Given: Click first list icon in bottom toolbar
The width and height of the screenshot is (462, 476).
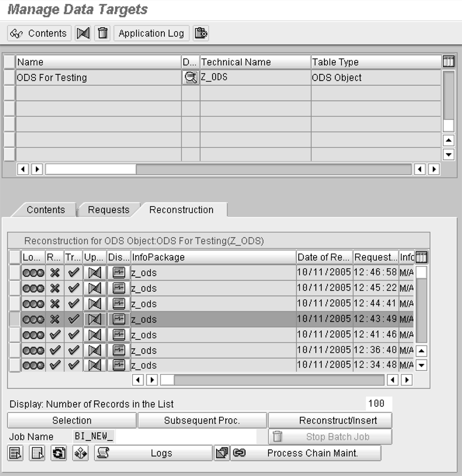Looking at the screenshot, I should click(15, 453).
